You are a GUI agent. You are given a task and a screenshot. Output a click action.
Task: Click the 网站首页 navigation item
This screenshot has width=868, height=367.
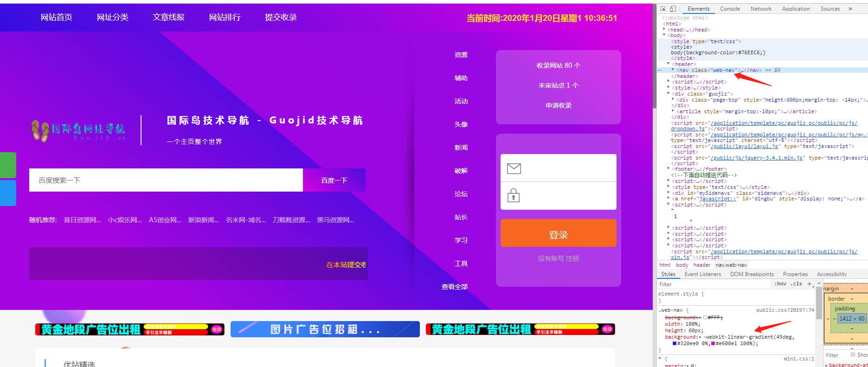57,18
